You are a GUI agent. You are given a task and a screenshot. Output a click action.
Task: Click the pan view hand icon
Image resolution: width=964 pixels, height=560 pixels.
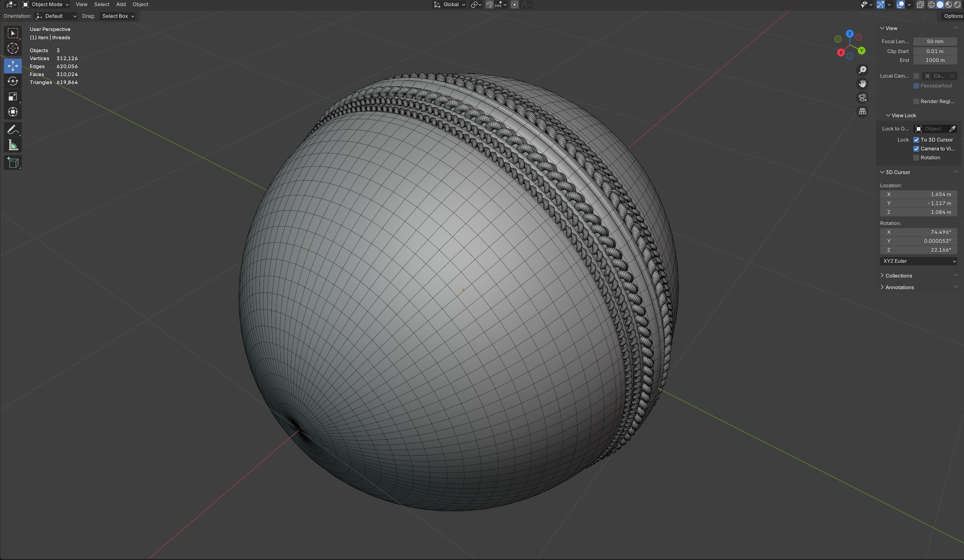click(x=862, y=84)
